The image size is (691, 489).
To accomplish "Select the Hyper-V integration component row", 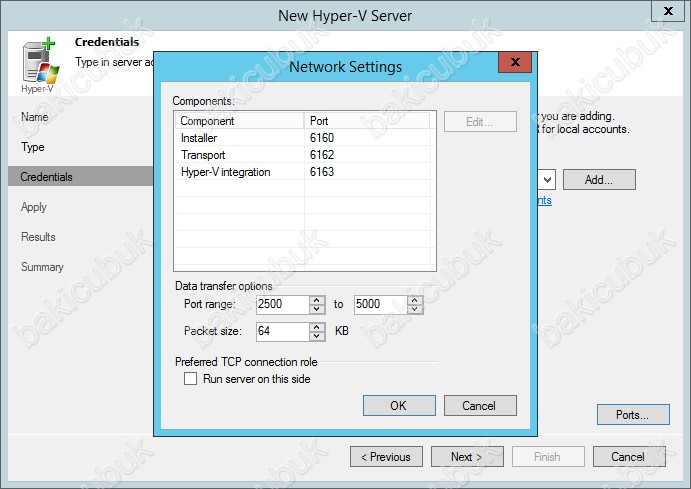I will point(303,172).
